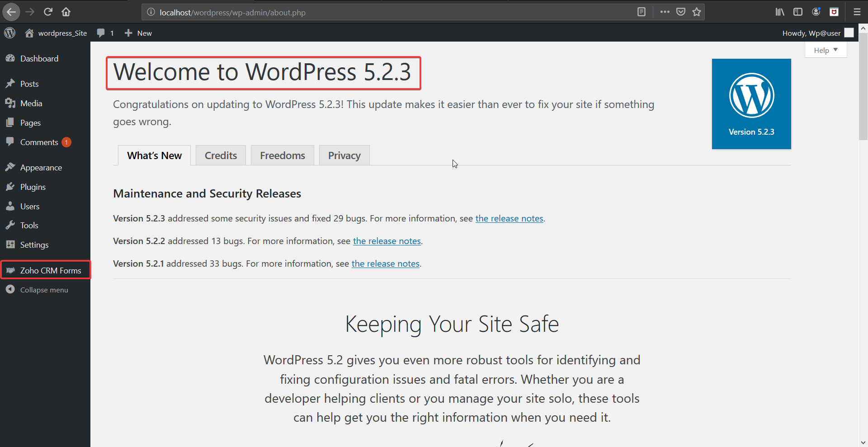Click the pending comments count badge
Image resolution: width=868 pixels, height=447 pixels.
coord(66,142)
